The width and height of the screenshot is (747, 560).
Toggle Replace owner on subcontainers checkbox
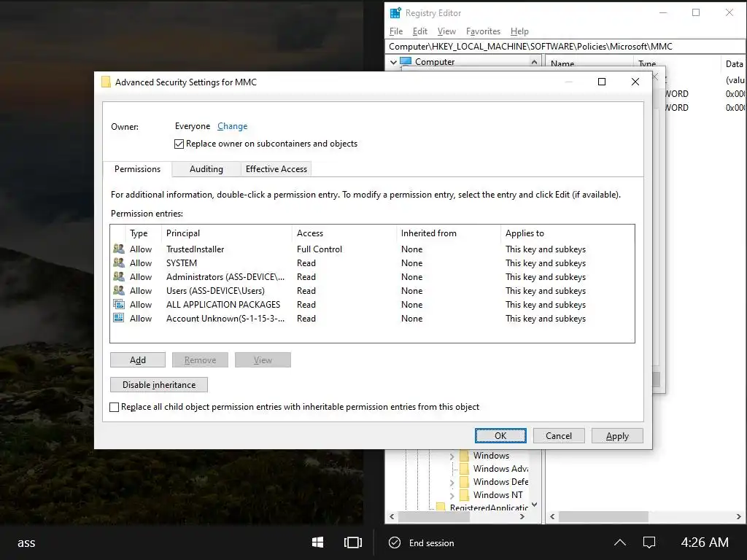point(179,144)
